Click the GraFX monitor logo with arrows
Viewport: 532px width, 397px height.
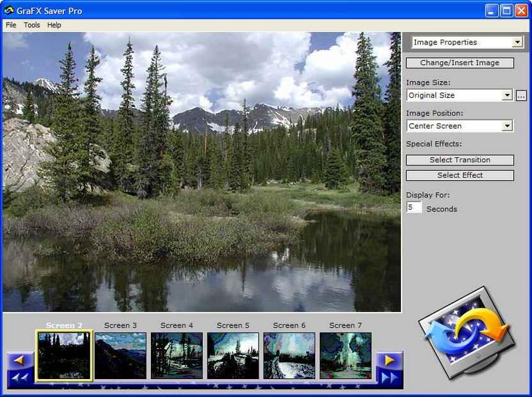[x=467, y=334]
